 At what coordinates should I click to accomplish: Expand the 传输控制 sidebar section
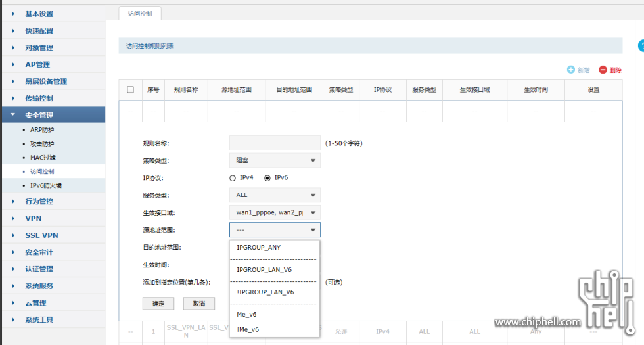[x=53, y=98]
